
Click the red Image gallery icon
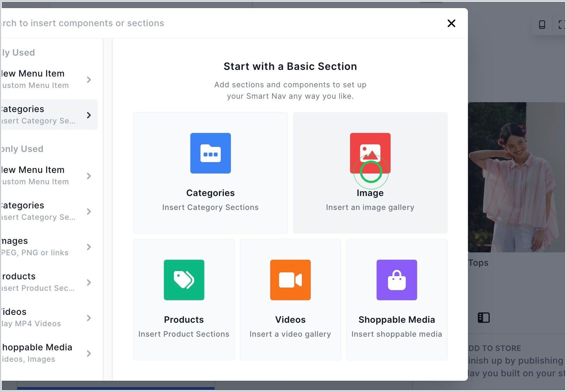pos(370,153)
